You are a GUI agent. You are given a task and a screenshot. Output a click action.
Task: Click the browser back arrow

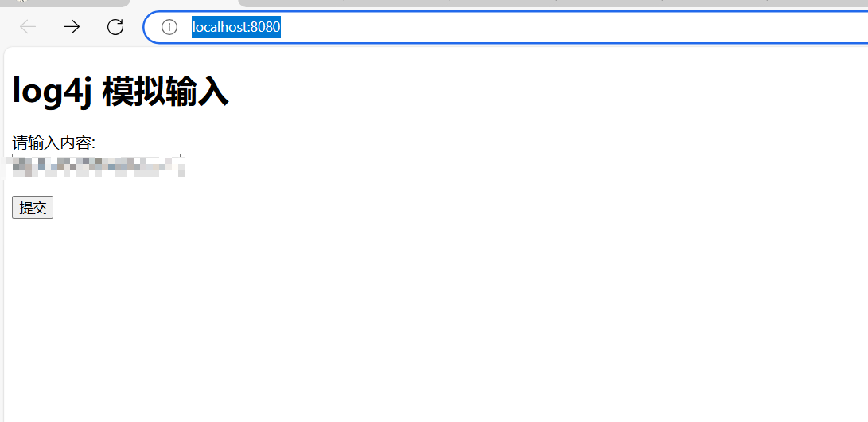(28, 26)
